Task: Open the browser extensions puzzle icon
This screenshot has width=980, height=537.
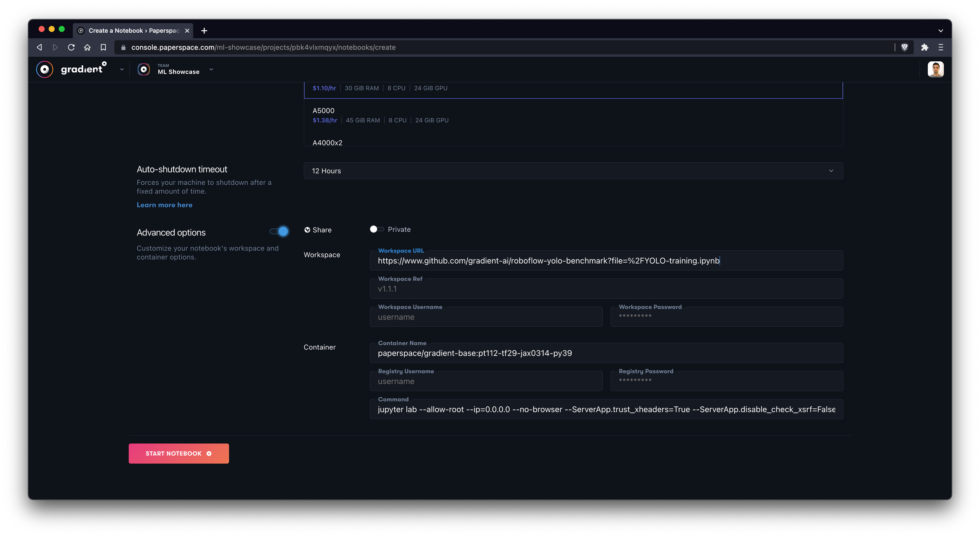Action: click(925, 47)
